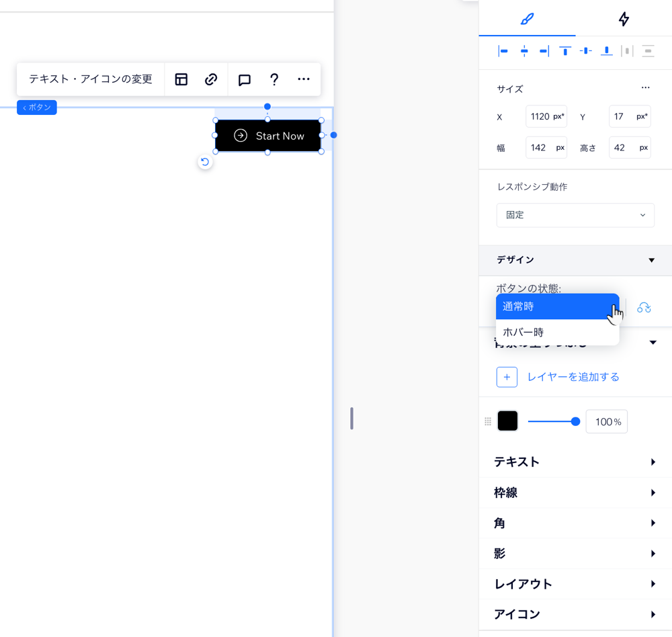Open the black fill color swatch
This screenshot has height=637, width=672.
[x=507, y=421]
